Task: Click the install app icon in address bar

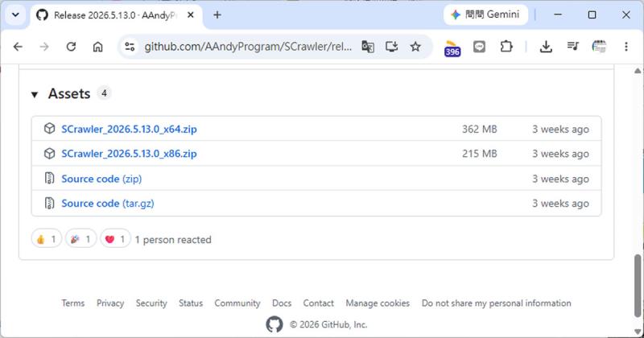Action: click(391, 47)
